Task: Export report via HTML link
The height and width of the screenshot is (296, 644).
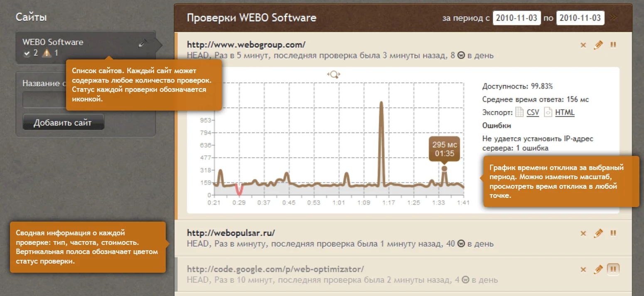Action: coord(565,112)
